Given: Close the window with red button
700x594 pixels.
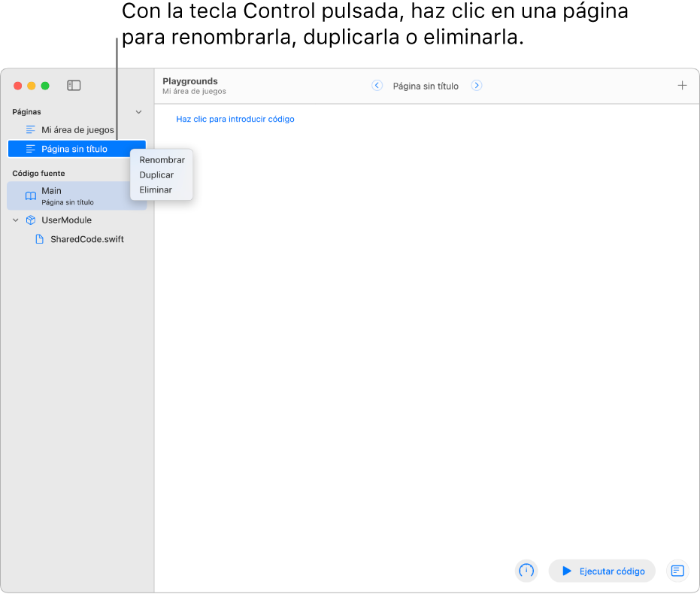Looking at the screenshot, I should point(17,86).
